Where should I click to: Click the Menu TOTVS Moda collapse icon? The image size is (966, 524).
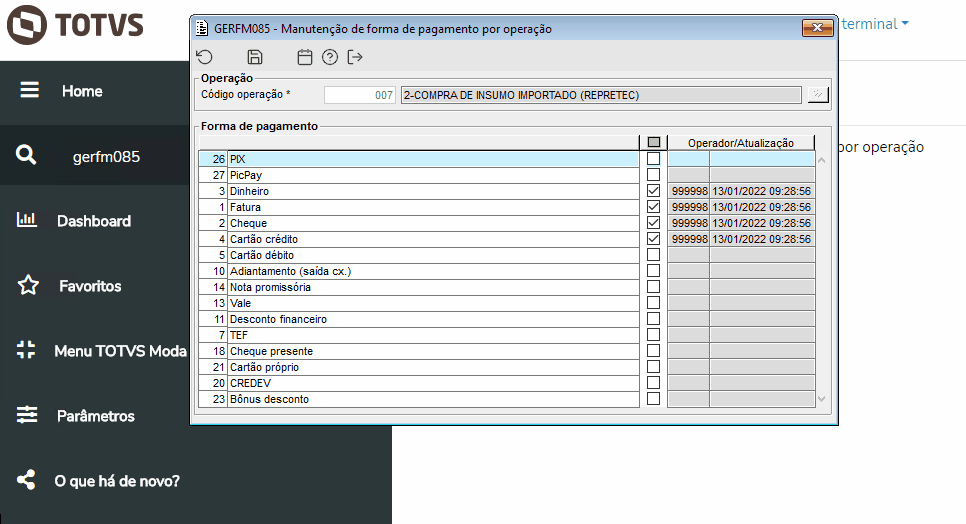pyautogui.click(x=26, y=350)
